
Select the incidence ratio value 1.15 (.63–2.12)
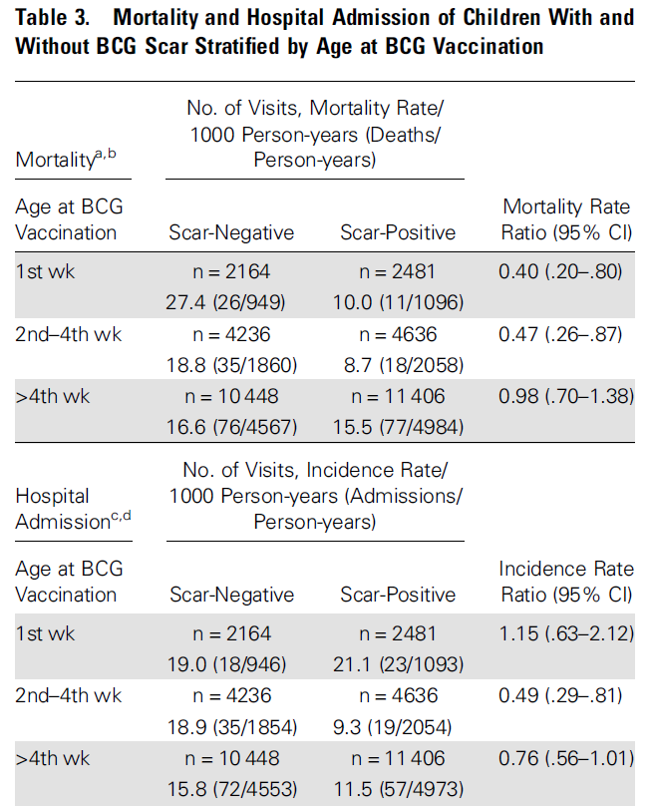[x=564, y=633]
